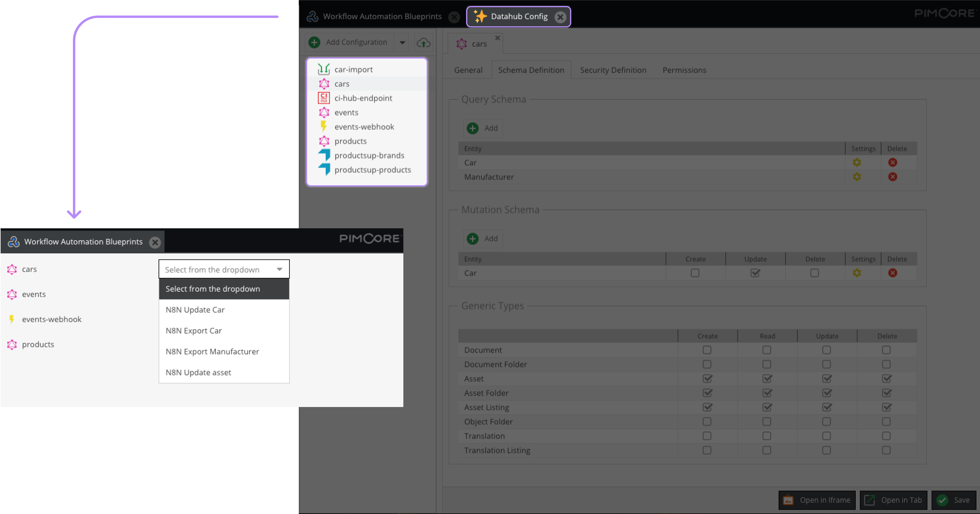The width and height of the screenshot is (980, 514).
Task: Click Save button in Datahub Config
Action: point(955,500)
